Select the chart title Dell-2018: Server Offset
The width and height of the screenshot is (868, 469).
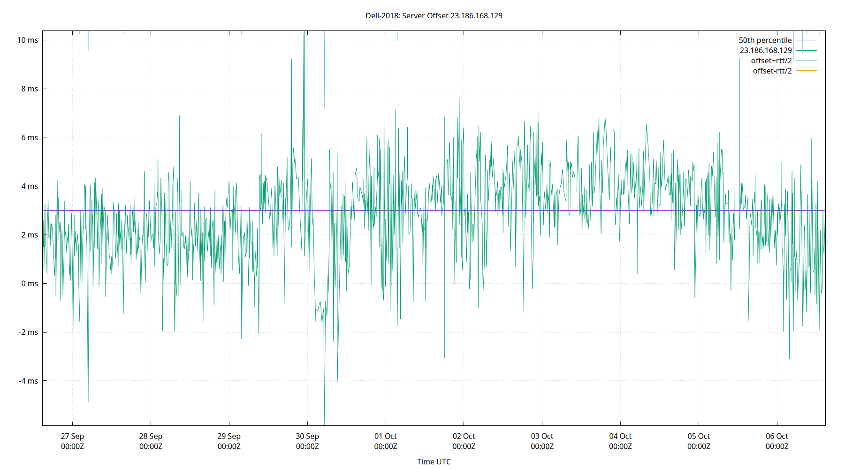click(x=434, y=15)
